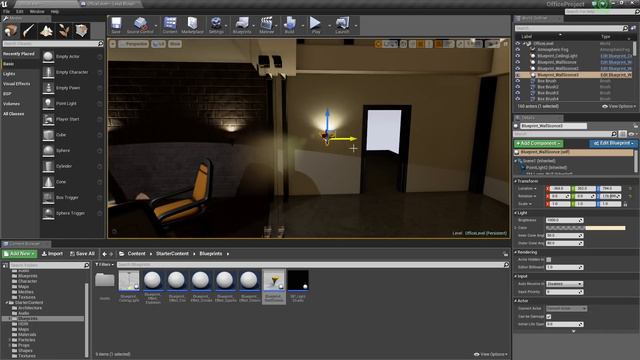Select the Player Start actor

tap(72, 119)
